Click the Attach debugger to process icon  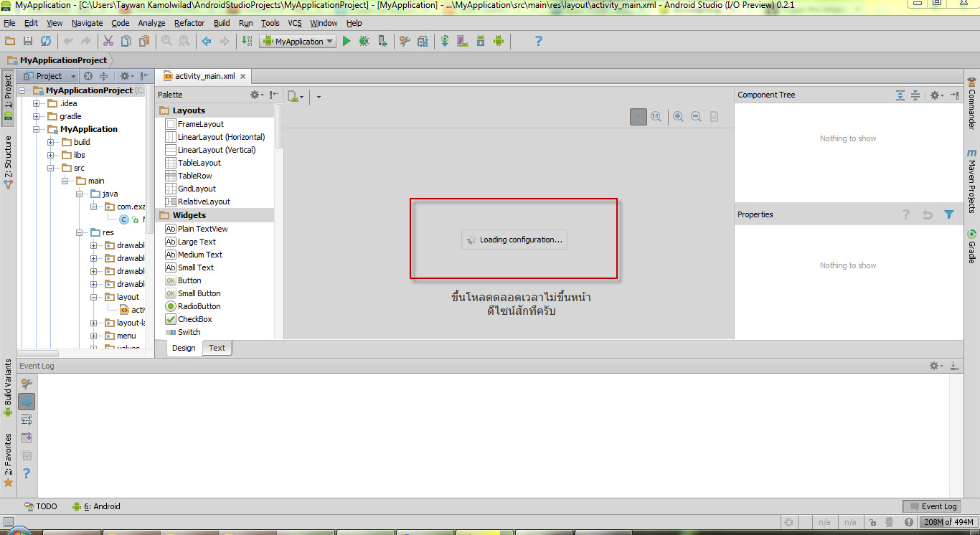[x=382, y=42]
